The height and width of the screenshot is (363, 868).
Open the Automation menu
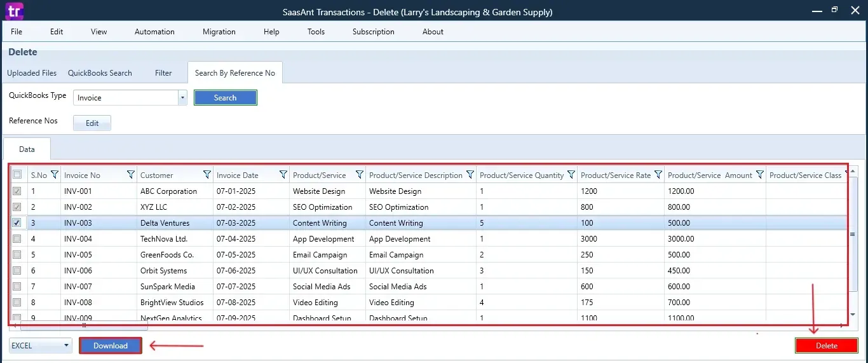point(154,32)
